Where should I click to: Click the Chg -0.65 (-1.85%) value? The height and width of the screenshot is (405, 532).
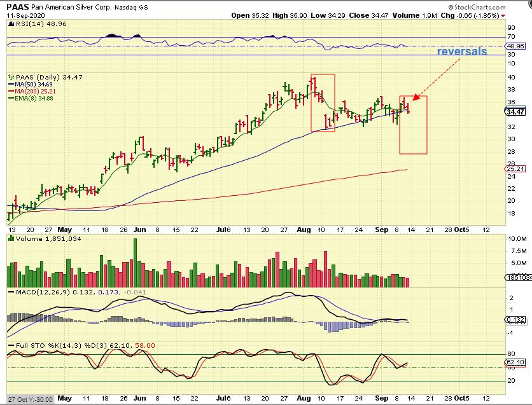tap(470, 16)
